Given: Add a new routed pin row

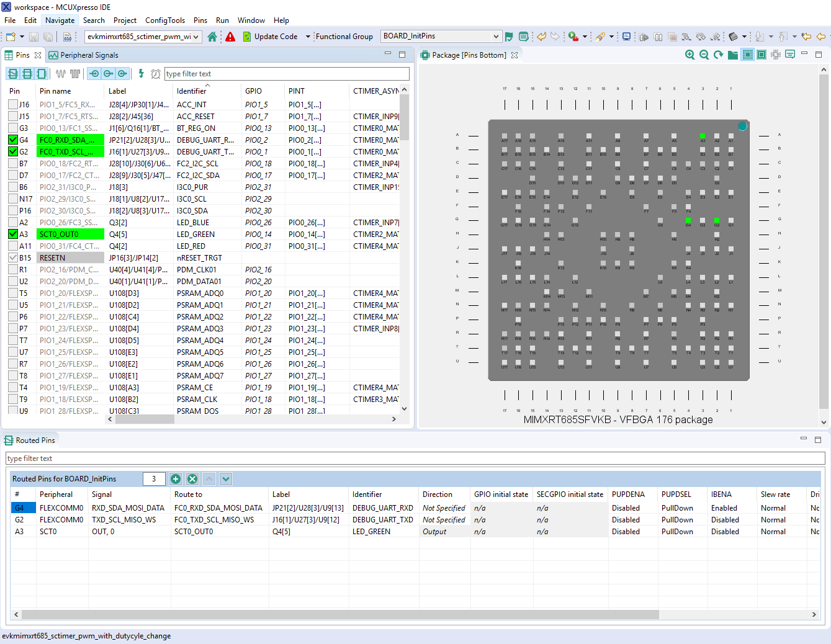Looking at the screenshot, I should click(x=176, y=479).
